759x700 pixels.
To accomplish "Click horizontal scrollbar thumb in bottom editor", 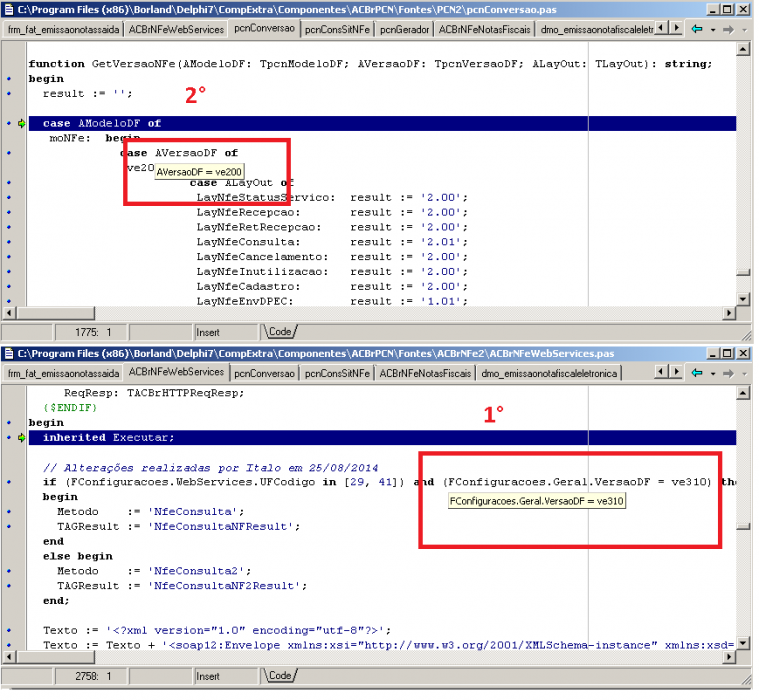I will click(x=55, y=657).
